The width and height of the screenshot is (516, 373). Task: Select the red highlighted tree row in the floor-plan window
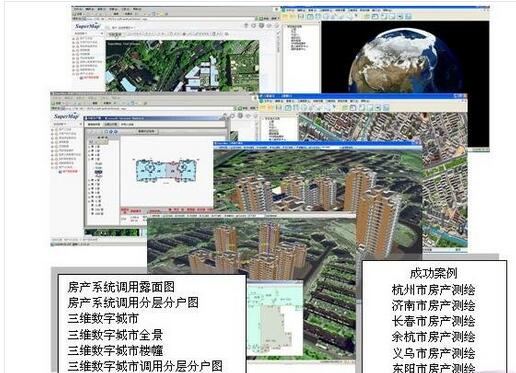pos(68,171)
